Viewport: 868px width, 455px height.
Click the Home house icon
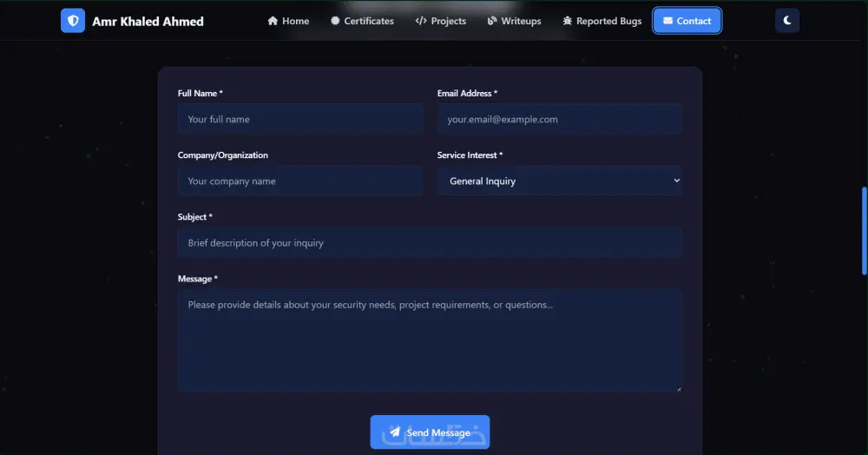click(x=273, y=21)
